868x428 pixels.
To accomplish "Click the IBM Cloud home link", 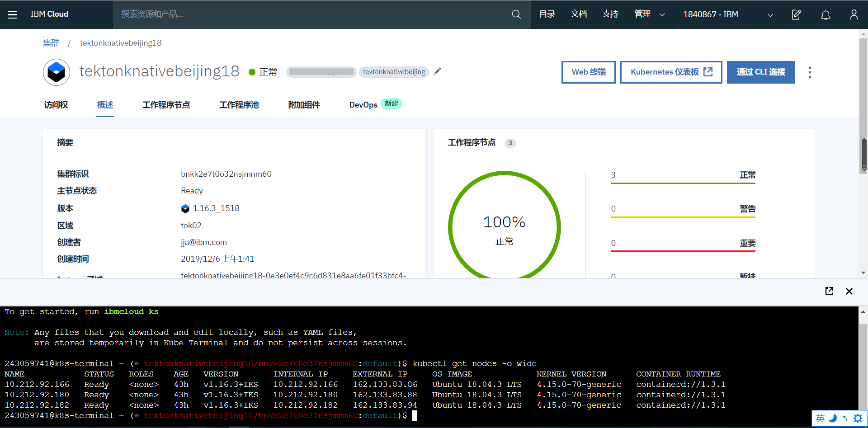I will 49,14.
